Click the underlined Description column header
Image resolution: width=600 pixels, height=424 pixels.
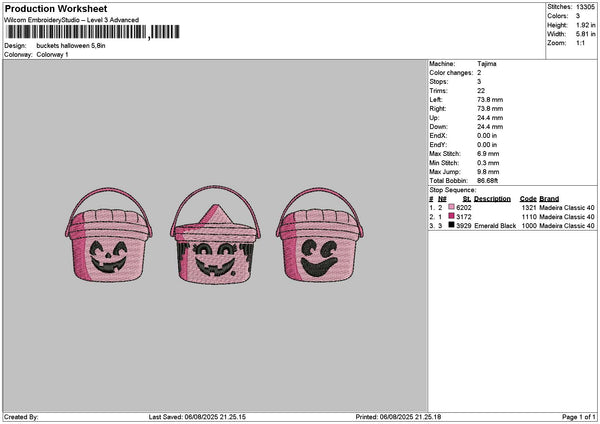click(492, 198)
